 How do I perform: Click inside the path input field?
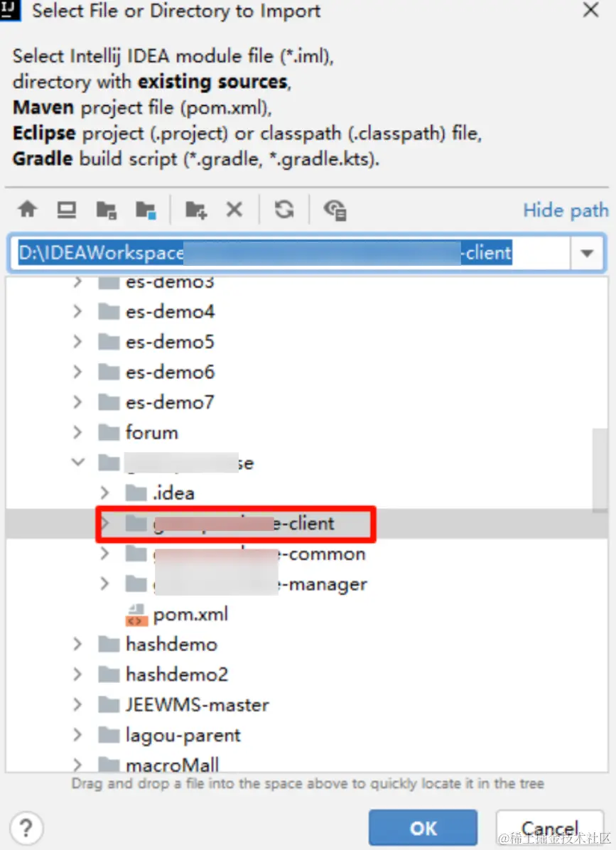coord(290,253)
